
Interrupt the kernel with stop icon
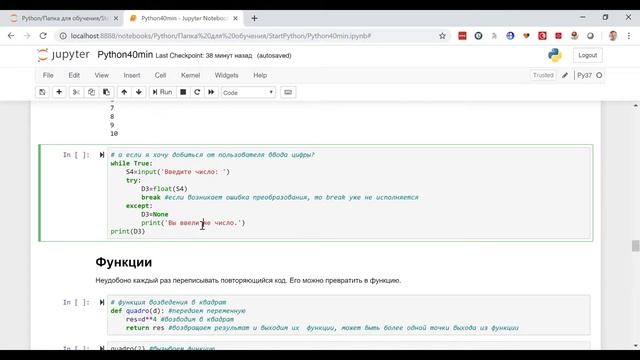[x=183, y=92]
